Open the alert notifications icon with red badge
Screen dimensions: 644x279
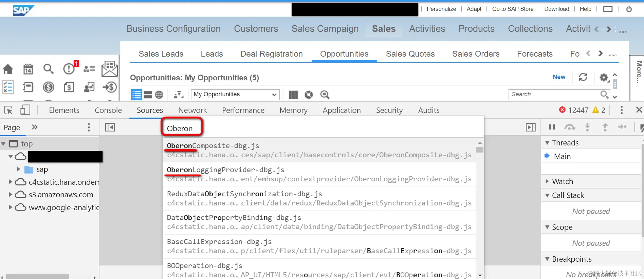coord(69,69)
